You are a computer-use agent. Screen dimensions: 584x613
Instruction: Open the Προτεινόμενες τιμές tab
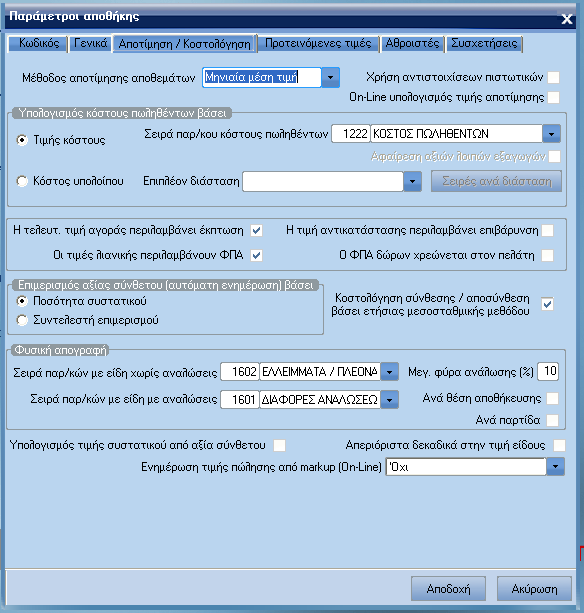tap(318, 43)
